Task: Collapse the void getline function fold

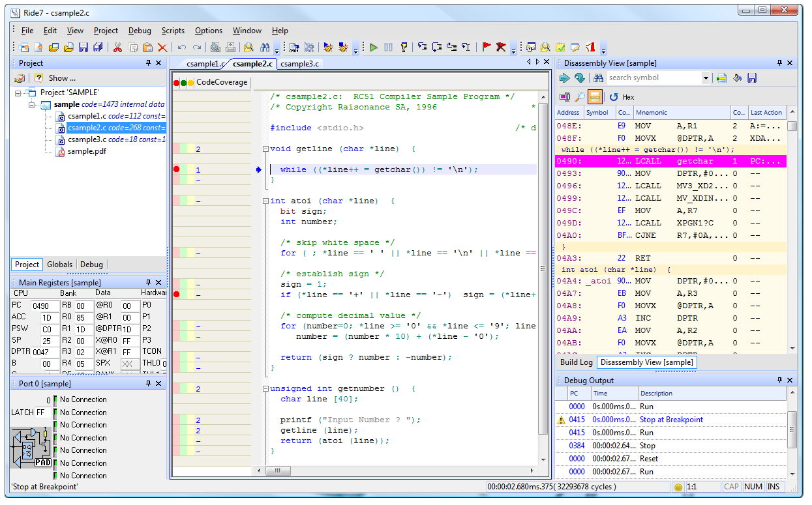Action: (265, 149)
